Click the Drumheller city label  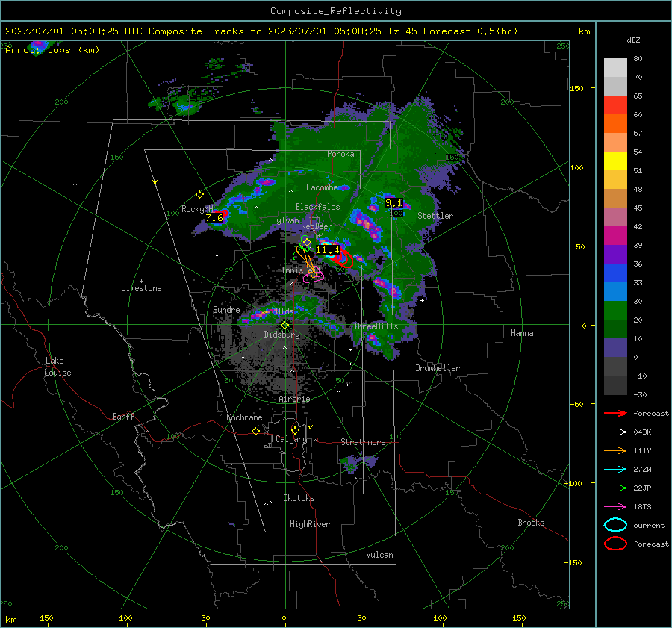(x=438, y=368)
